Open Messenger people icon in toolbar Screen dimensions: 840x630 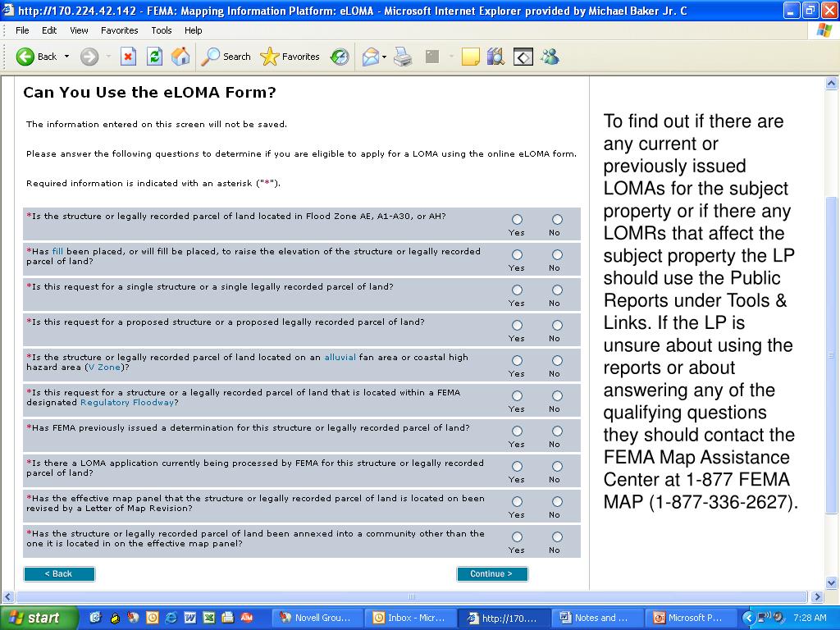pos(550,57)
